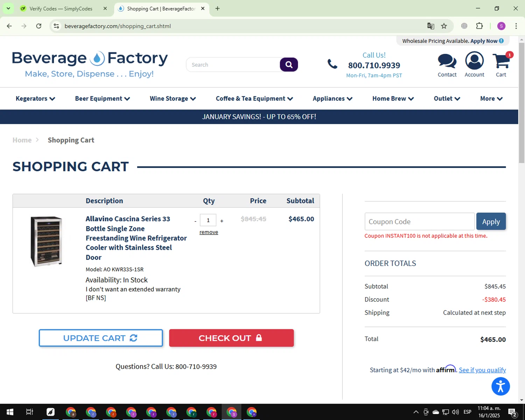Expand the Beer Equipment menu
The width and height of the screenshot is (525, 420).
[103, 99]
